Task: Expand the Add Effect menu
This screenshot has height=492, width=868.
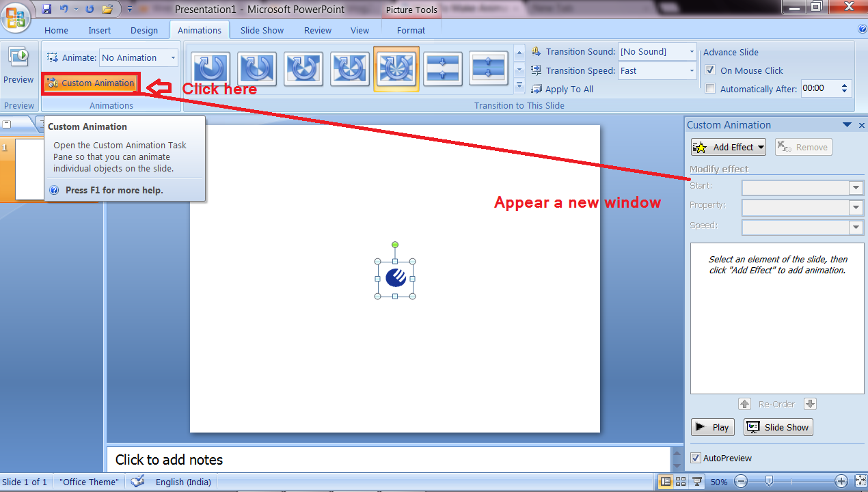Action: [729, 147]
